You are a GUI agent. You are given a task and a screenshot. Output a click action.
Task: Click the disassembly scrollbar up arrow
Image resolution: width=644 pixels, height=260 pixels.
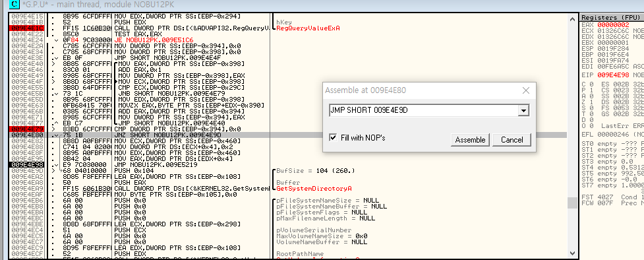573,18
